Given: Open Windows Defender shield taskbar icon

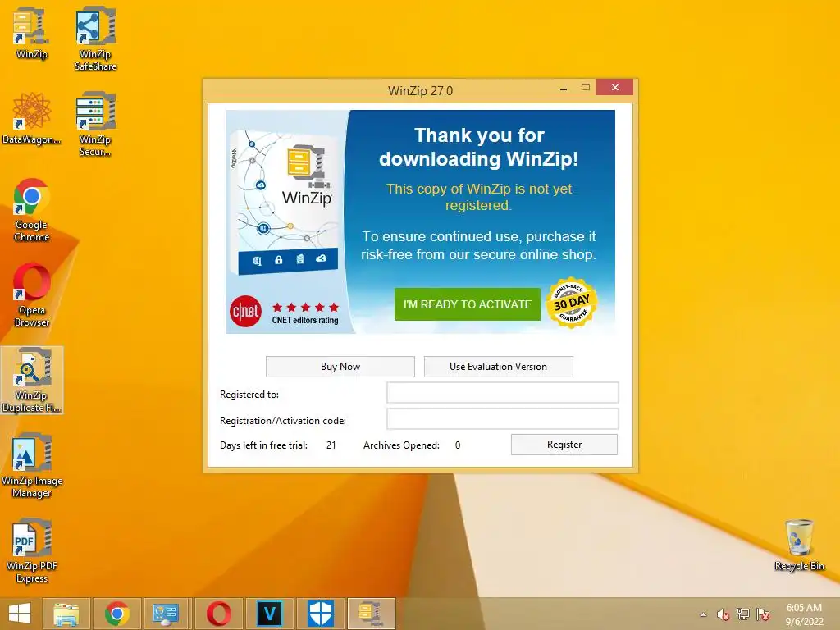Looking at the screenshot, I should [x=321, y=614].
